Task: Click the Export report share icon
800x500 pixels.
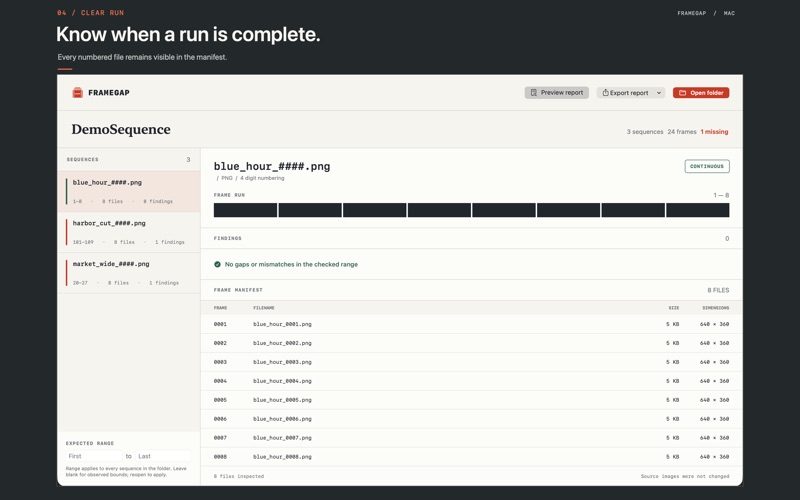Action: tap(605, 93)
